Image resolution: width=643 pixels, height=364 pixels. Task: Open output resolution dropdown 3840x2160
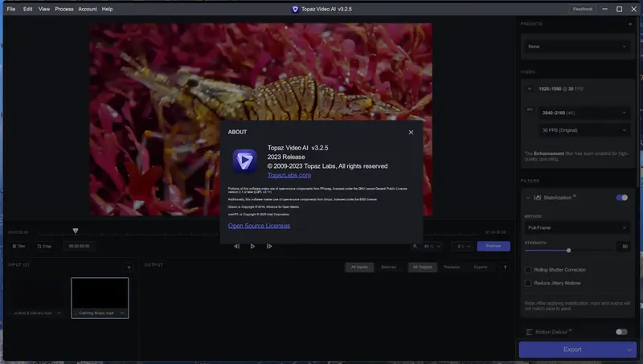(584, 112)
